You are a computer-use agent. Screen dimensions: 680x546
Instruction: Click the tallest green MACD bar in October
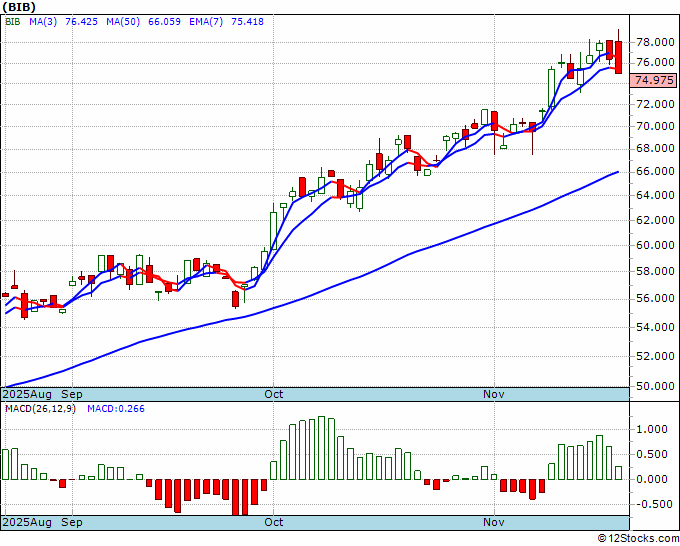(322, 448)
